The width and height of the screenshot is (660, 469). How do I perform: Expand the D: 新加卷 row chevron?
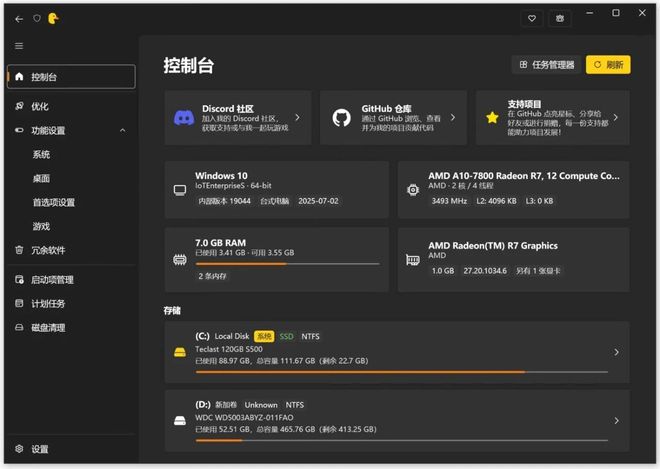(x=617, y=421)
